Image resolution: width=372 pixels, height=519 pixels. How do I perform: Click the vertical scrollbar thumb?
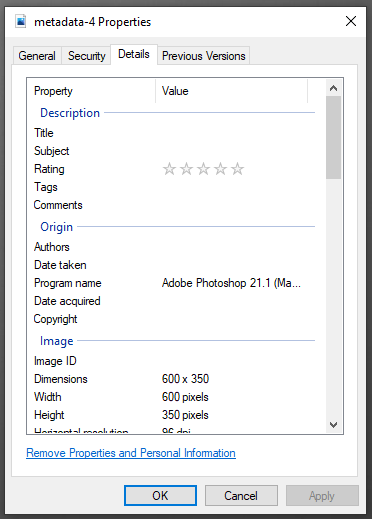pyautogui.click(x=333, y=137)
